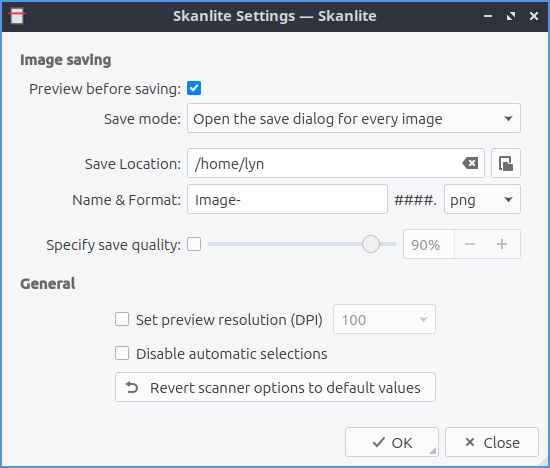Click the Close button at the bottom
The height and width of the screenshot is (468, 550).
[x=492, y=442]
